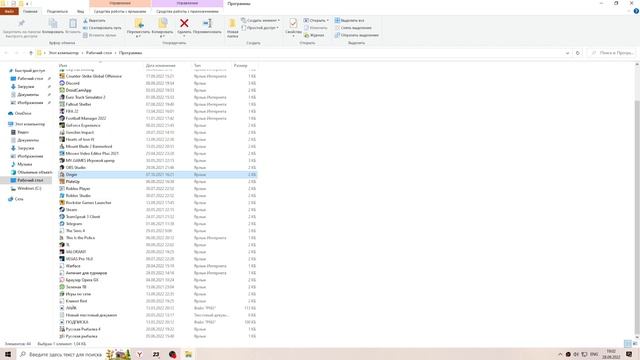Click the search box in Explorer

[612, 53]
